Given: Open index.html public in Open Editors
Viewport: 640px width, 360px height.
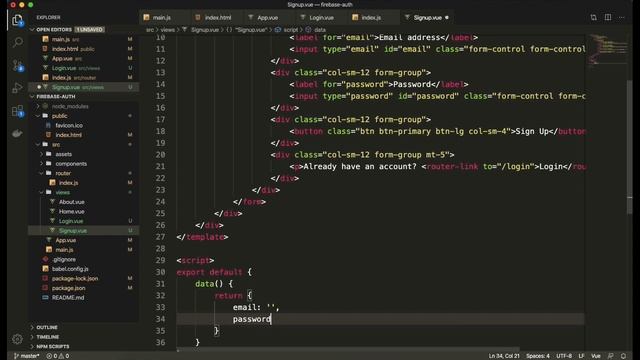Looking at the screenshot, I should click(73, 49).
